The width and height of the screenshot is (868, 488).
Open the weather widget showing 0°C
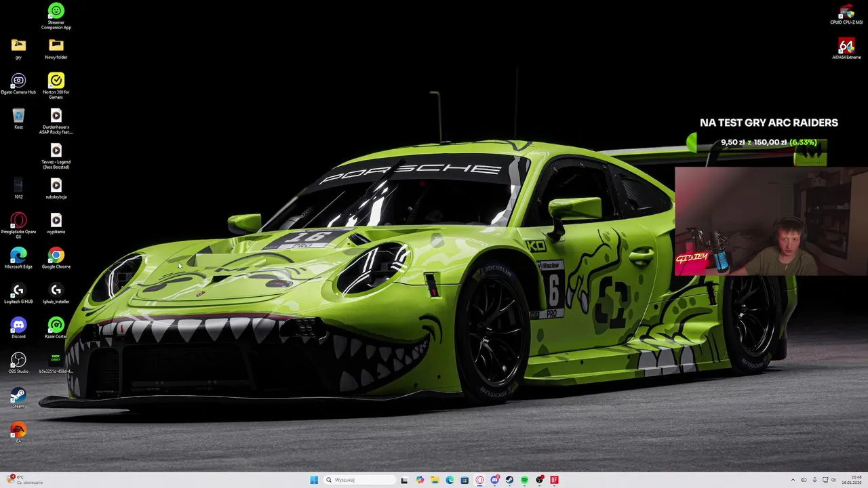pyautogui.click(x=24, y=480)
